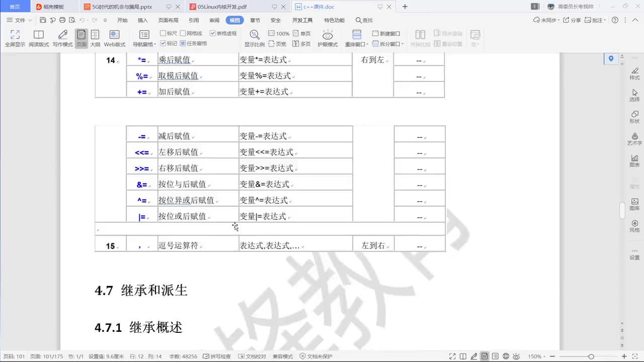This screenshot has width=644, height=362.
Task: Open the Start (开始) ribbon tab
Action: coord(122,20)
